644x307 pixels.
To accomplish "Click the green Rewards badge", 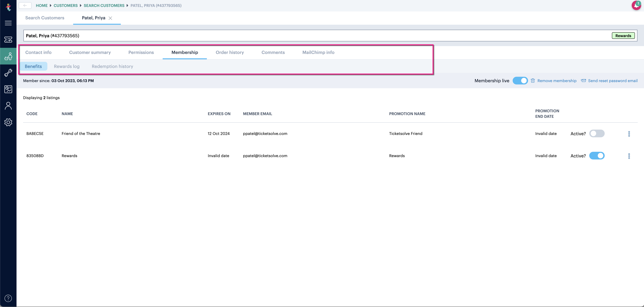I will tap(623, 36).
